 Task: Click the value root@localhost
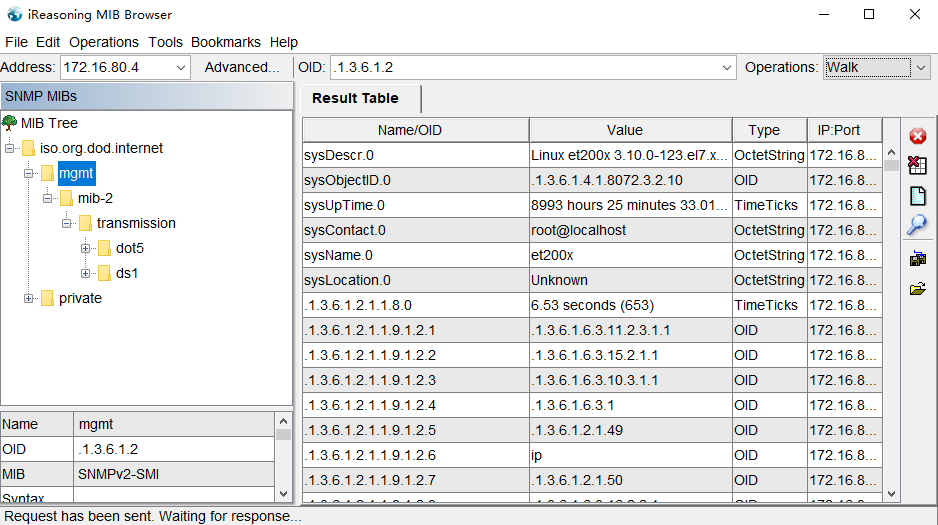pyautogui.click(x=578, y=230)
